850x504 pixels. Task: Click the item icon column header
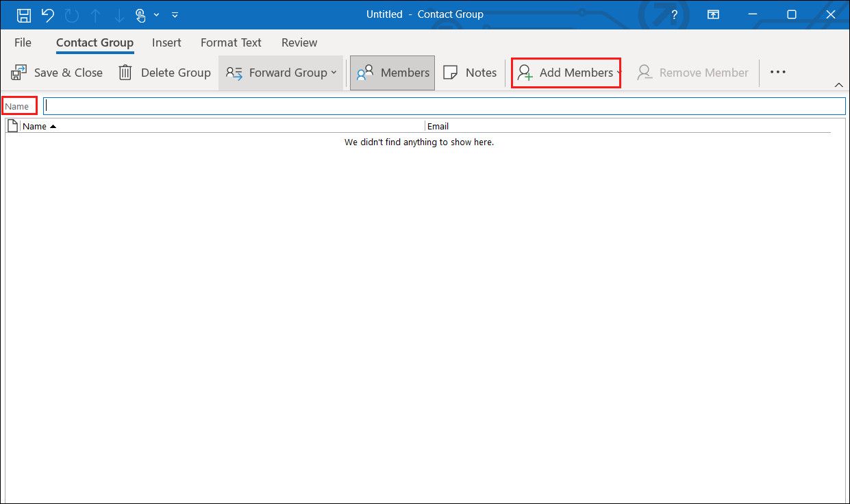[12, 126]
